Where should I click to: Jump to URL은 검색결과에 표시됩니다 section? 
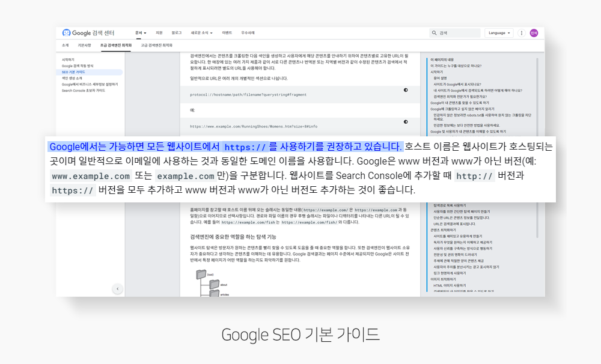(x=454, y=224)
